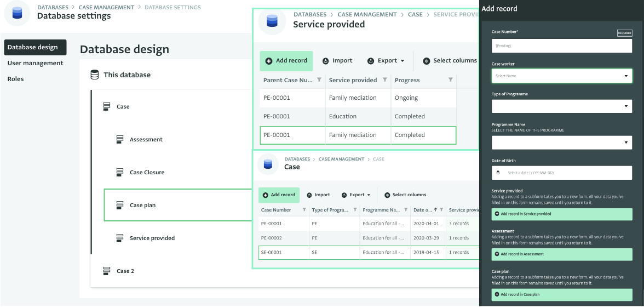644x308 pixels.
Task: Filter the Type of Programme column
Action: pyautogui.click(x=355, y=210)
